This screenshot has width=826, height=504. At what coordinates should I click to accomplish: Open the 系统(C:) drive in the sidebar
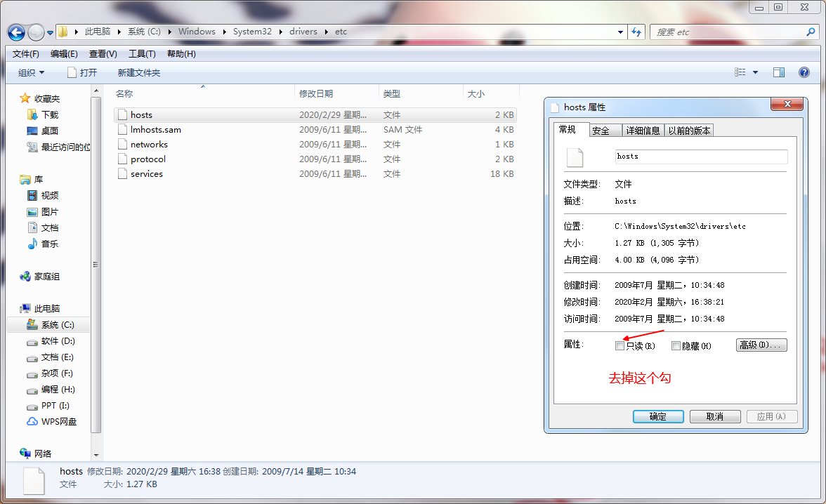coord(55,324)
